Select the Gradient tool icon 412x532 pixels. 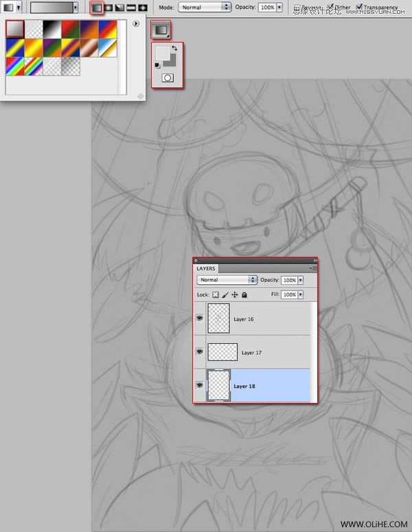[161, 30]
